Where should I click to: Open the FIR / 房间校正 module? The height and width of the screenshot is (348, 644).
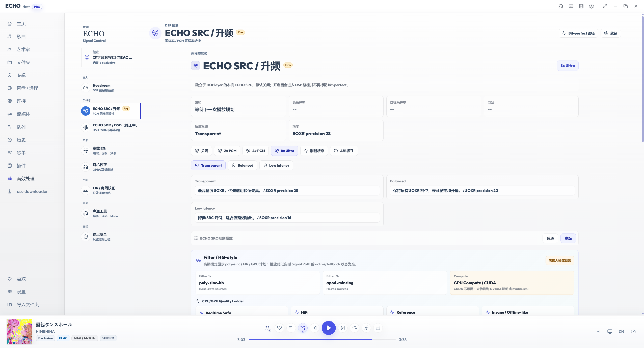[111, 190]
